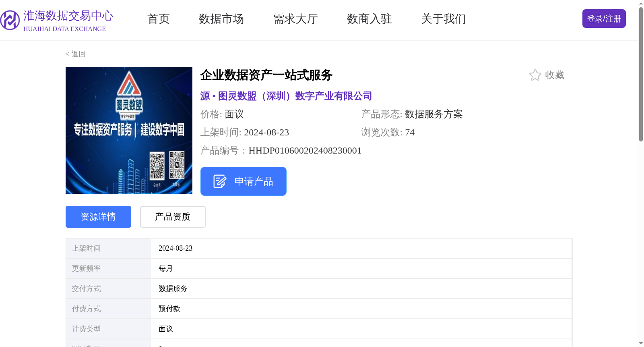Open the 需求大厅 nav item
Image resolution: width=644 pixels, height=347 pixels.
(x=295, y=19)
